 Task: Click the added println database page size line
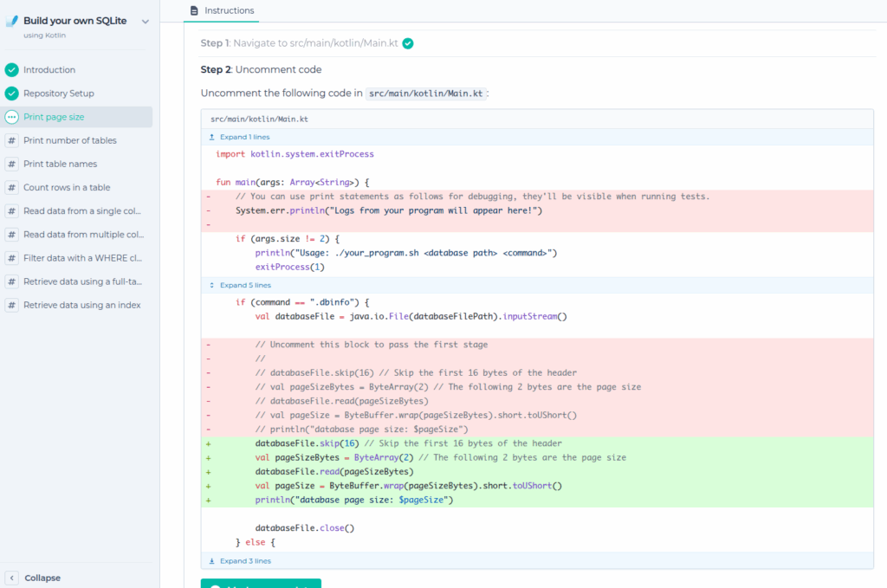click(x=354, y=501)
